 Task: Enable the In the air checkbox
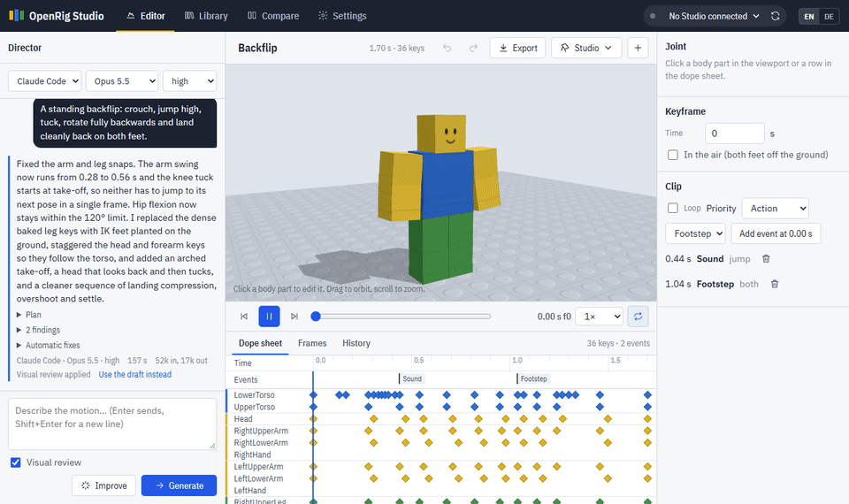coord(672,155)
